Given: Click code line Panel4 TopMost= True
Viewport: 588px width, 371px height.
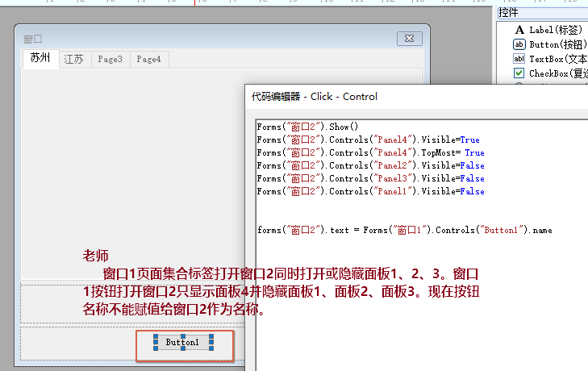Looking at the screenshot, I should point(370,152).
